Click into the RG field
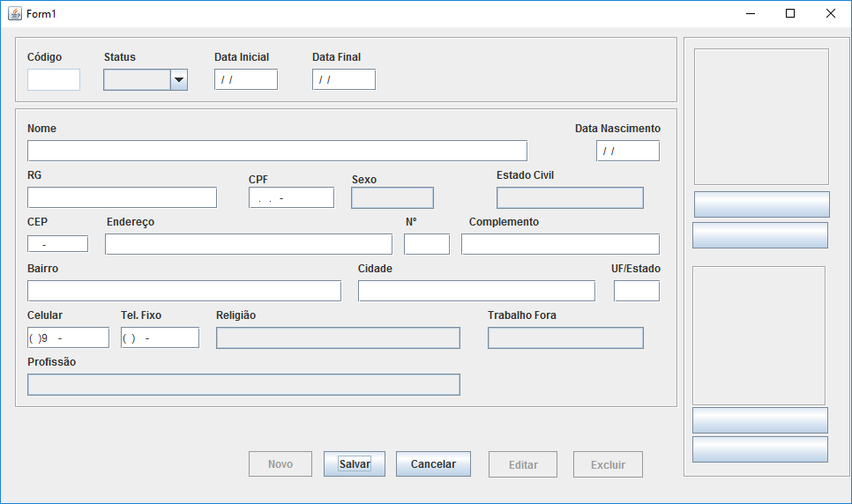Viewport: 852px width, 504px height. (122, 197)
